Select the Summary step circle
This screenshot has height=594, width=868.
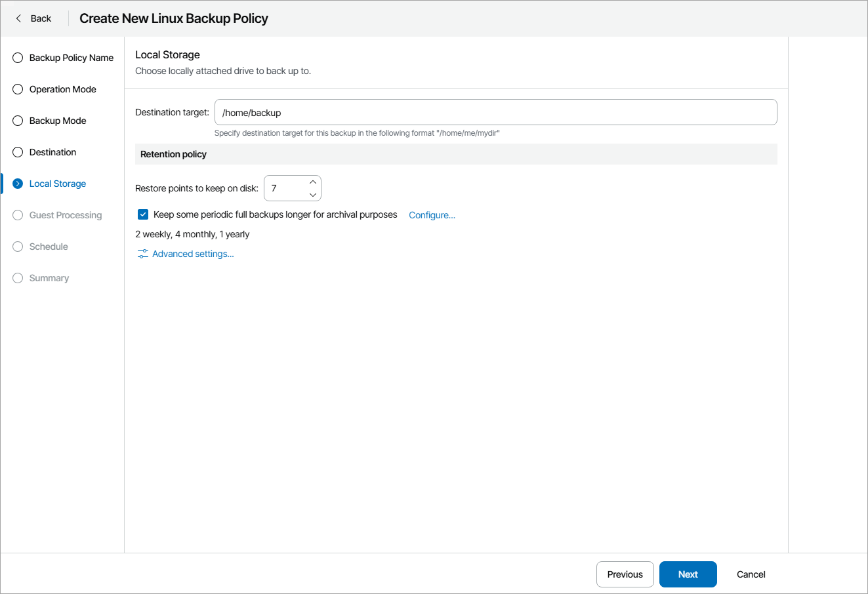[x=17, y=278]
